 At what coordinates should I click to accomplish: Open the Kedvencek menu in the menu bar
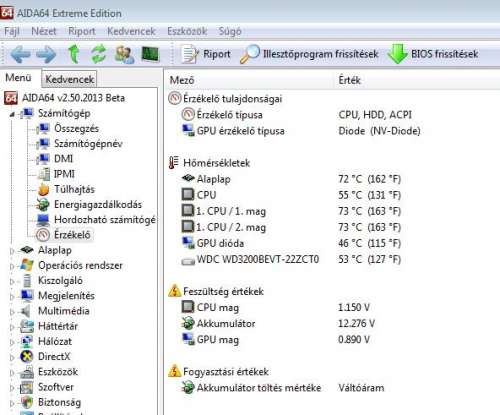(x=131, y=31)
